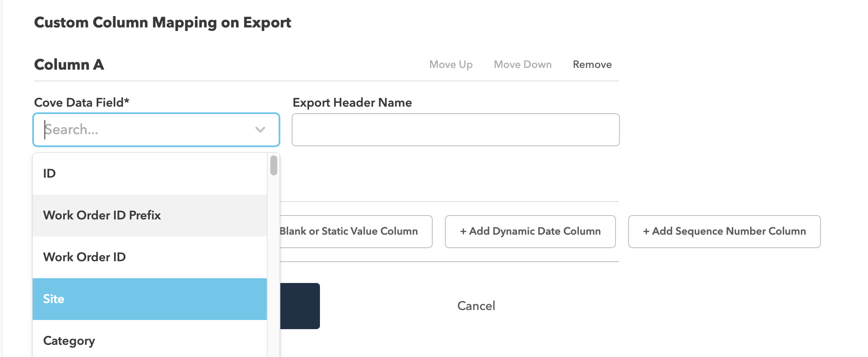The image size is (868, 357).
Task: Choose Work Order ID Prefix option
Action: [150, 216]
